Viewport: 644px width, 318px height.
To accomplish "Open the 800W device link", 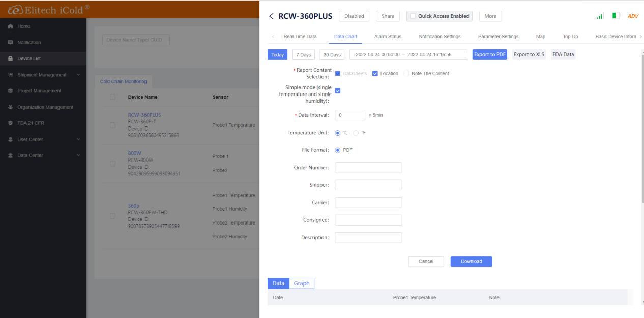I will pos(134,152).
